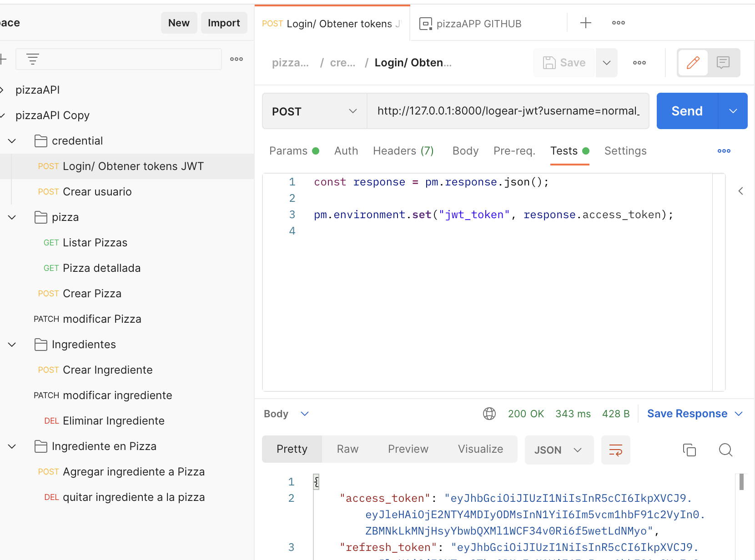The height and width of the screenshot is (560, 755).
Task: Click the Save button
Action: pyautogui.click(x=564, y=63)
